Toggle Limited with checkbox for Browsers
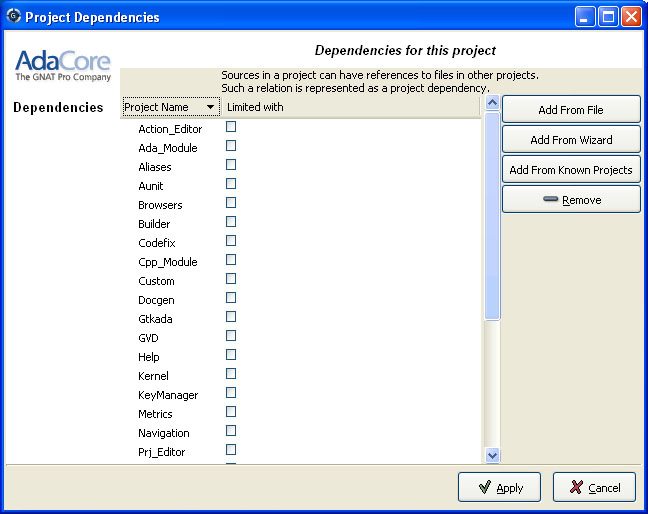Image resolution: width=648 pixels, height=514 pixels. coord(231,203)
